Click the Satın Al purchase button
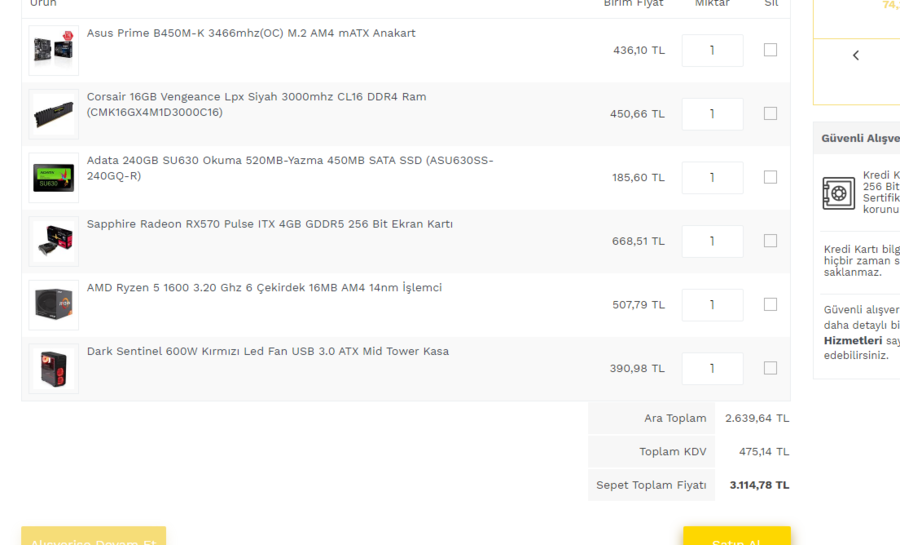Image resolution: width=900 pixels, height=545 pixels. [x=736, y=536]
